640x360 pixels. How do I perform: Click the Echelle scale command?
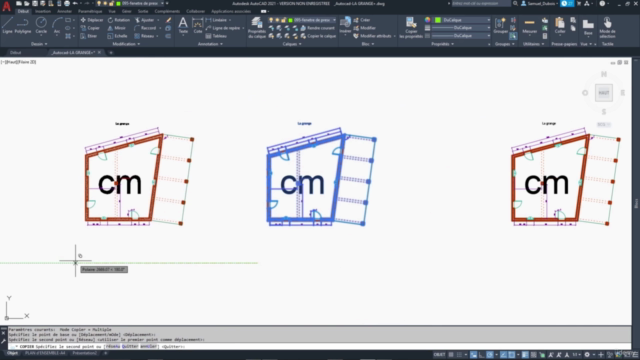[x=118, y=36]
